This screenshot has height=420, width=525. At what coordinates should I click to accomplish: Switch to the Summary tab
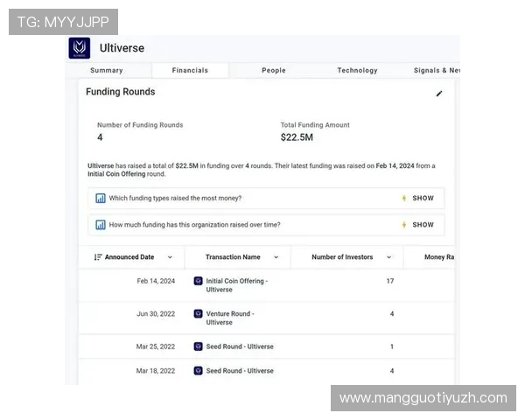[107, 71]
